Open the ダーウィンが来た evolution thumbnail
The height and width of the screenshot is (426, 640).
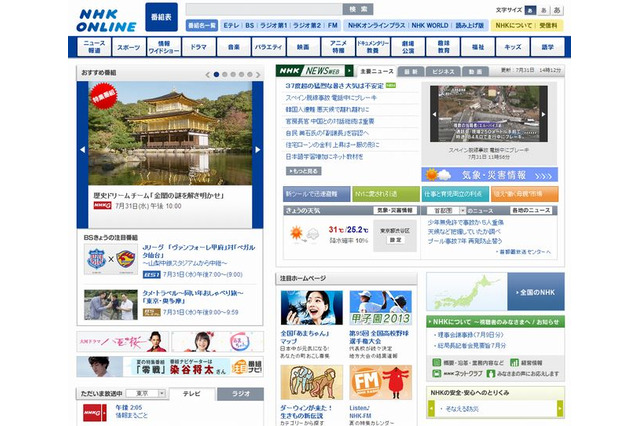(x=311, y=382)
